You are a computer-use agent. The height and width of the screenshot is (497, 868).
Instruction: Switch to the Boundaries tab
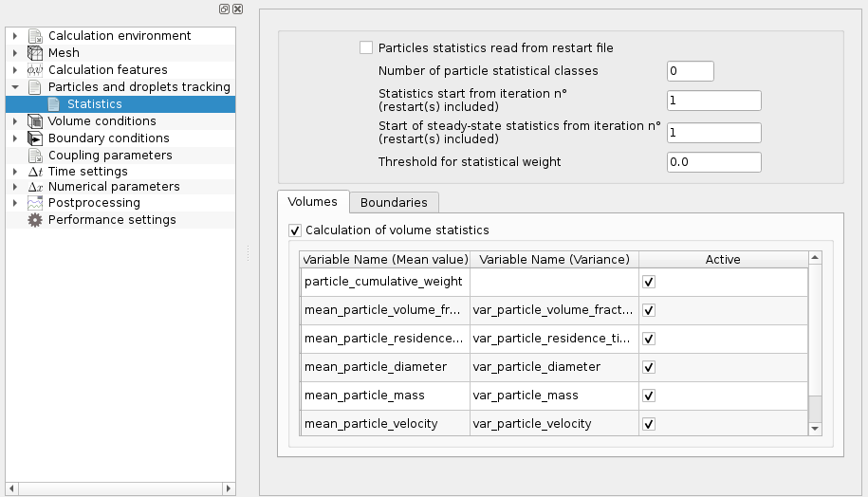coord(394,202)
